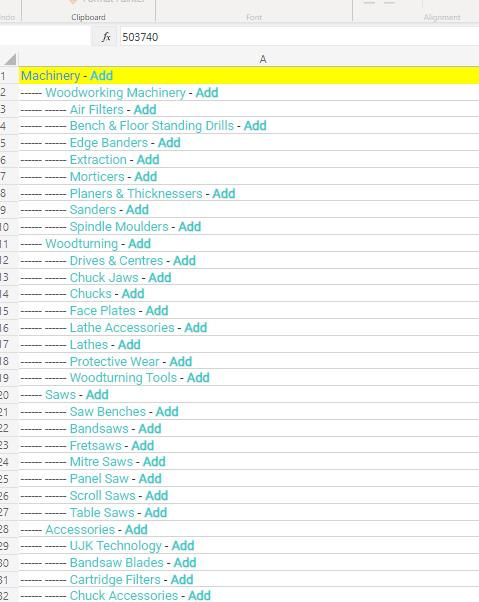Click the Saws category cell
The image size is (479, 602).
[x=248, y=395]
